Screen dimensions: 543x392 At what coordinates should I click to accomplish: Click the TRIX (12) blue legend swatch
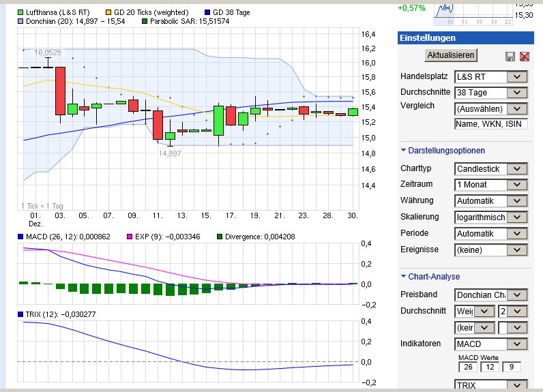click(20, 314)
